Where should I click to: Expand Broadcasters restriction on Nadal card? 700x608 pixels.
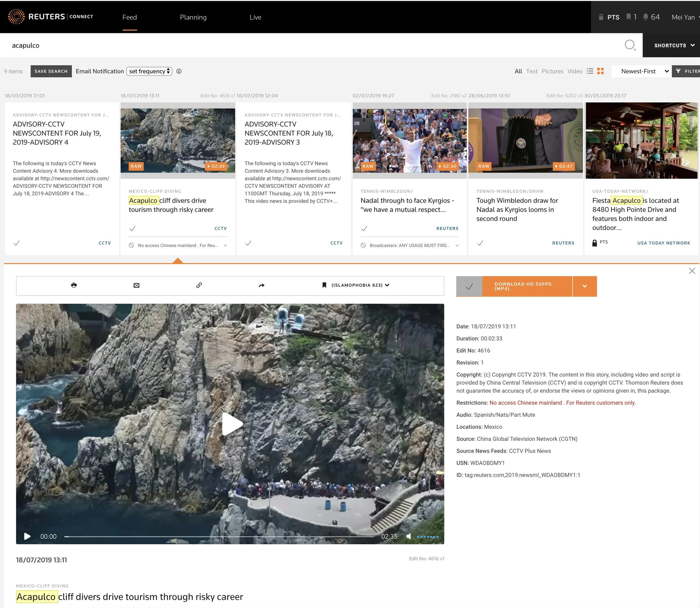tap(457, 246)
